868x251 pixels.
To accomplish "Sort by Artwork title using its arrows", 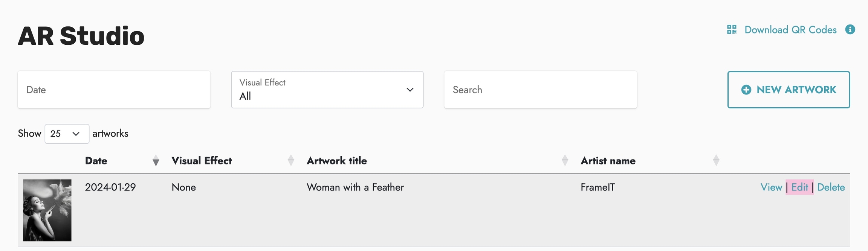I will pos(565,161).
